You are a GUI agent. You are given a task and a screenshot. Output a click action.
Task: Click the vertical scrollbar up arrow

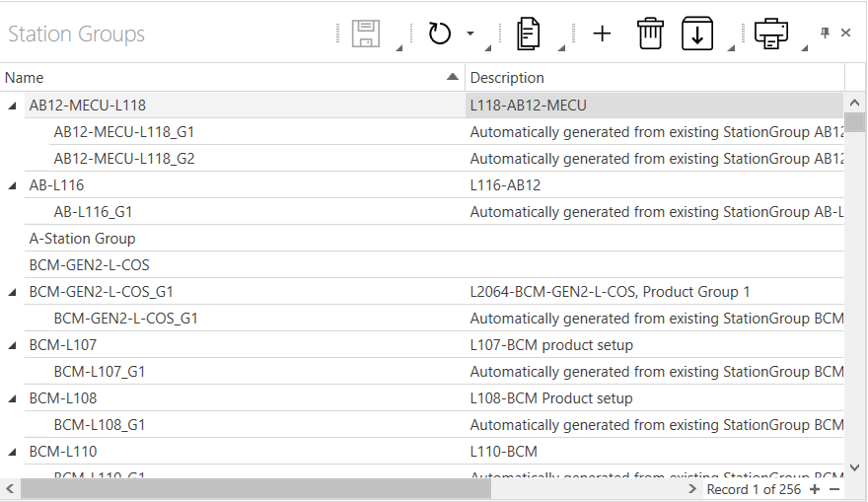tap(855, 103)
